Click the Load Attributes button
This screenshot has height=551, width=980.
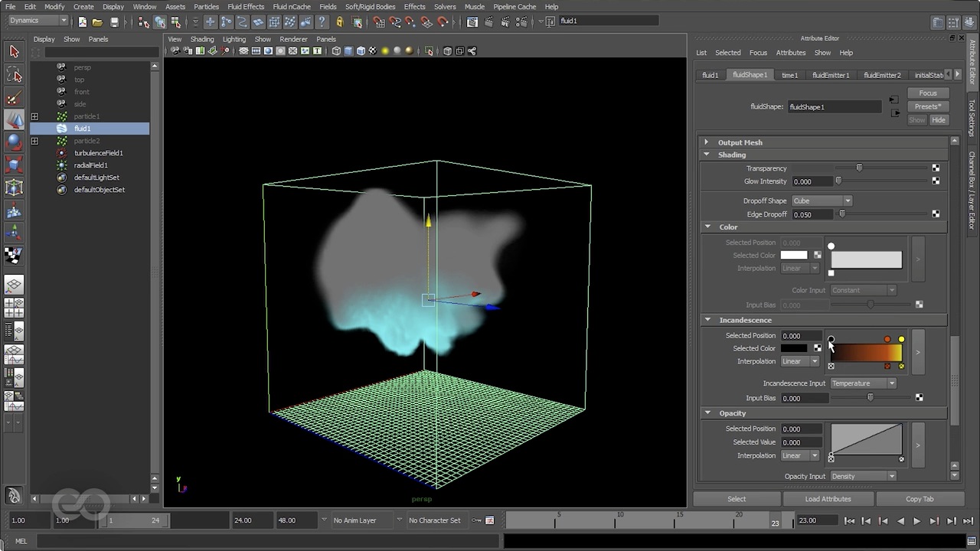[x=828, y=498]
